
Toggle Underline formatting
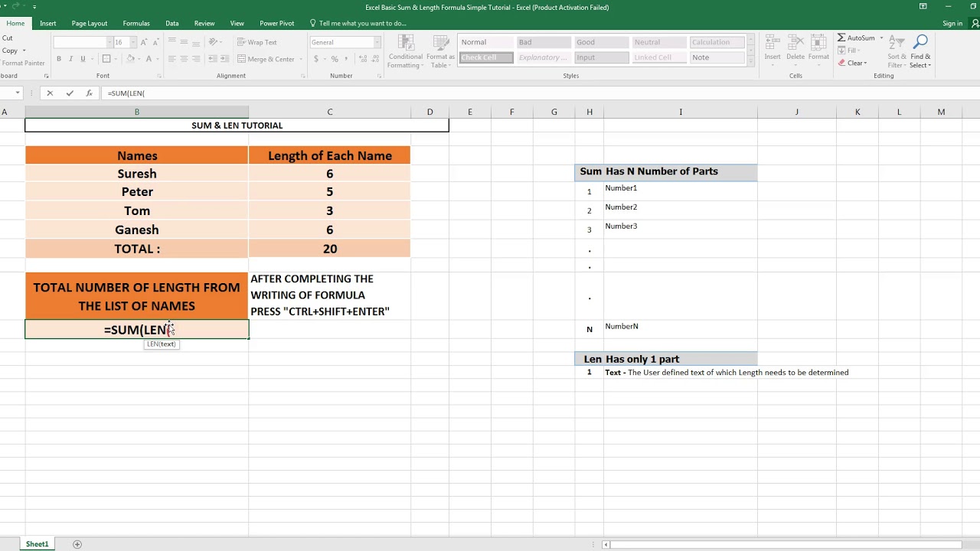pyautogui.click(x=83, y=59)
